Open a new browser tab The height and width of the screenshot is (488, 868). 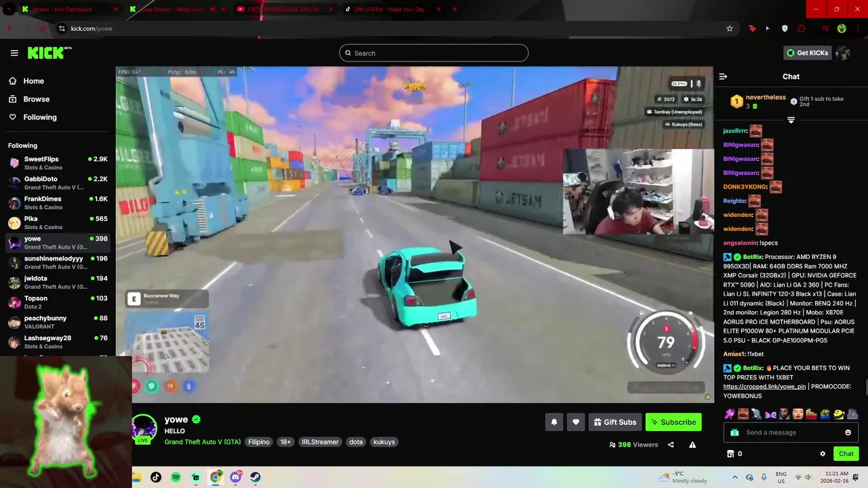(454, 9)
